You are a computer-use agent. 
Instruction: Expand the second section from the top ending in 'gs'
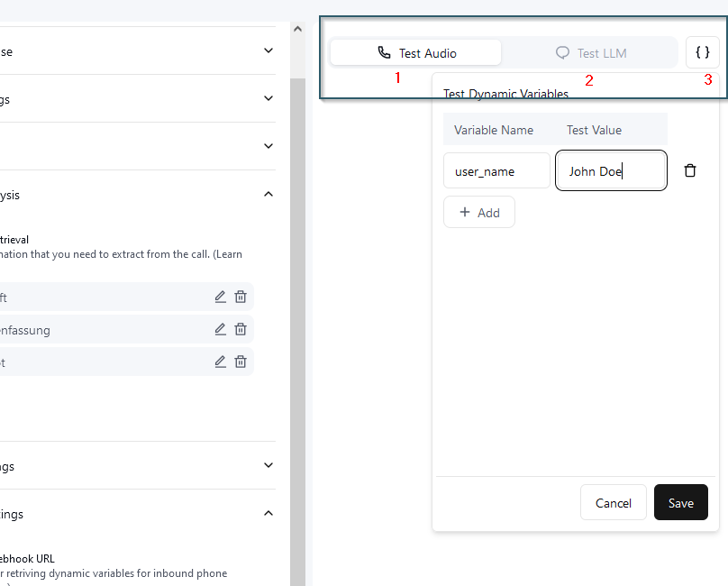coord(268,98)
